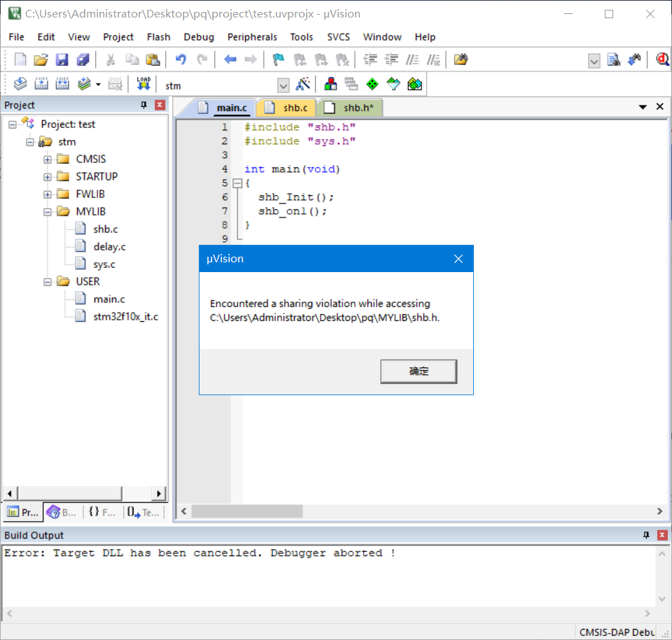Click the Cut scissors icon
This screenshot has width=672, height=640.
pyautogui.click(x=111, y=59)
